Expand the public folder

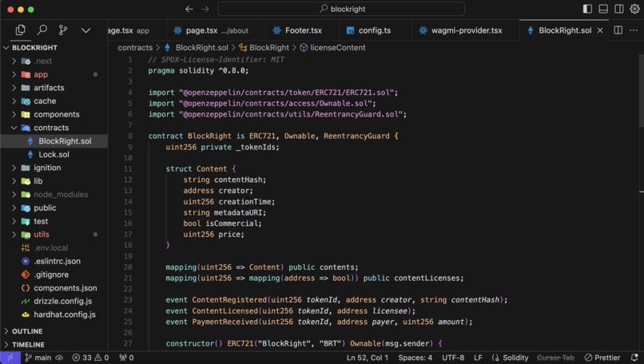54,208
